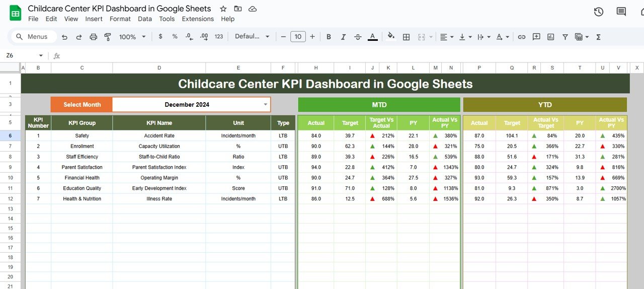Open the File menu
The height and width of the screenshot is (289, 644).
point(33,19)
